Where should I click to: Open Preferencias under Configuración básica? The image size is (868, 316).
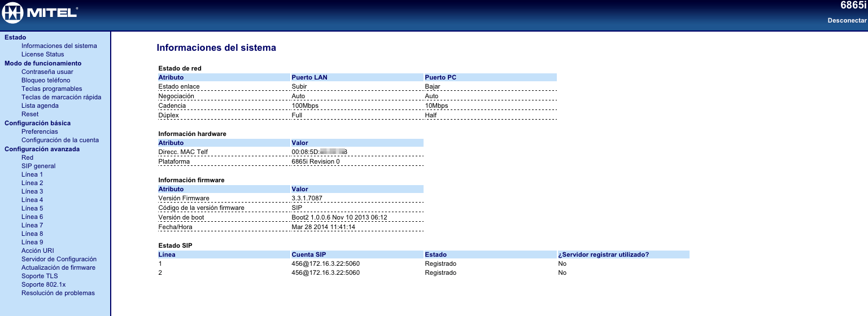coord(40,131)
